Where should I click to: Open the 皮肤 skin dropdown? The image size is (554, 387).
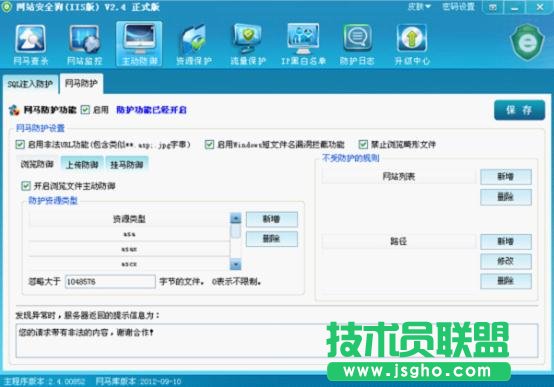[x=419, y=7]
